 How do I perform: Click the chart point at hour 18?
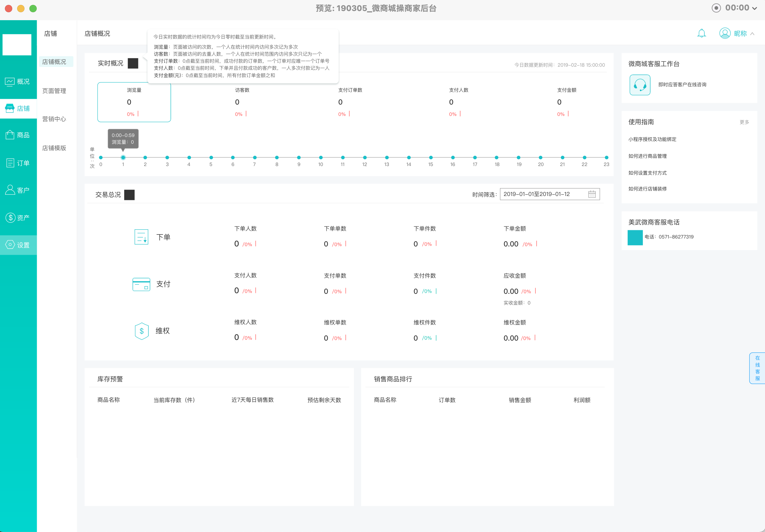pos(497,157)
